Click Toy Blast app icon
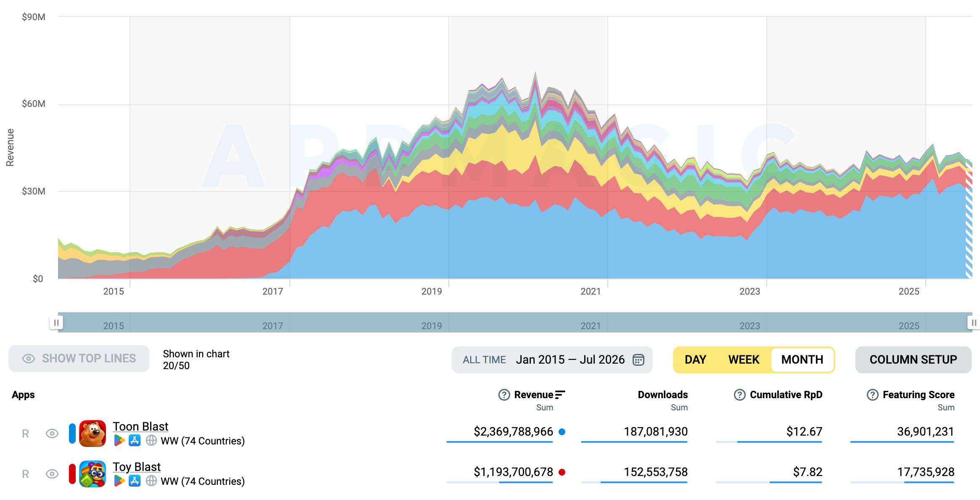 [93, 474]
